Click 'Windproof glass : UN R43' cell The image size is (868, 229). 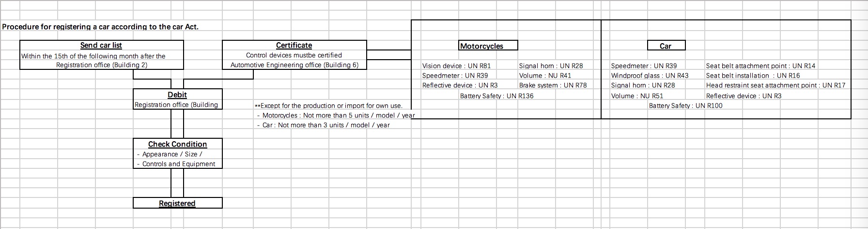[650, 75]
